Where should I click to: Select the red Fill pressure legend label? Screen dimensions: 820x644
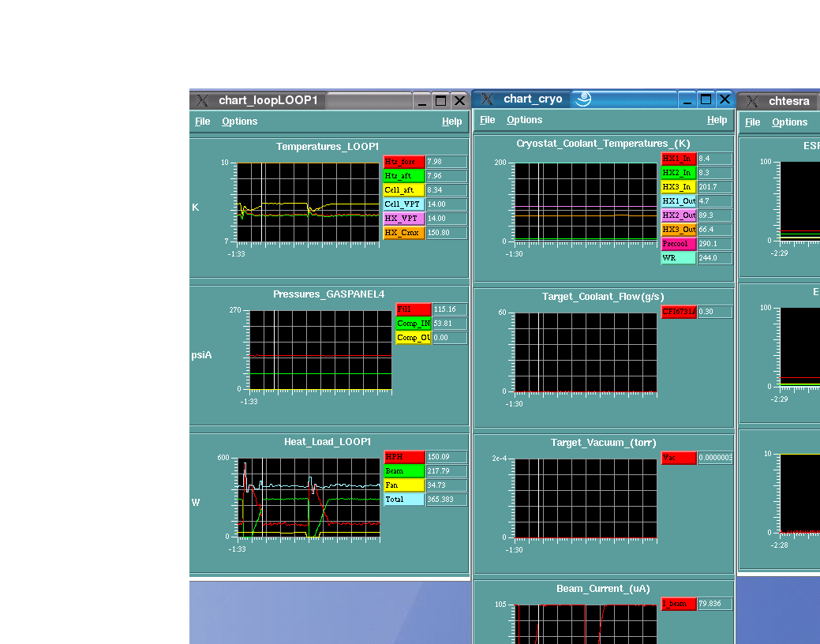pyautogui.click(x=413, y=309)
